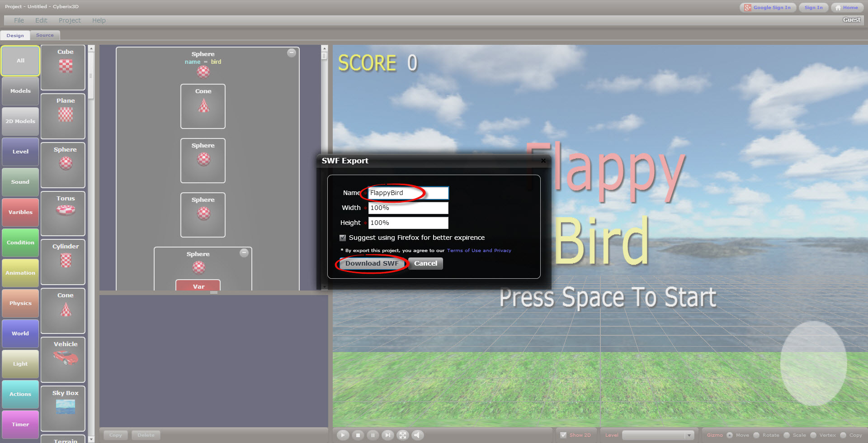Collapse the Sphere block containing Var

pyautogui.click(x=244, y=253)
